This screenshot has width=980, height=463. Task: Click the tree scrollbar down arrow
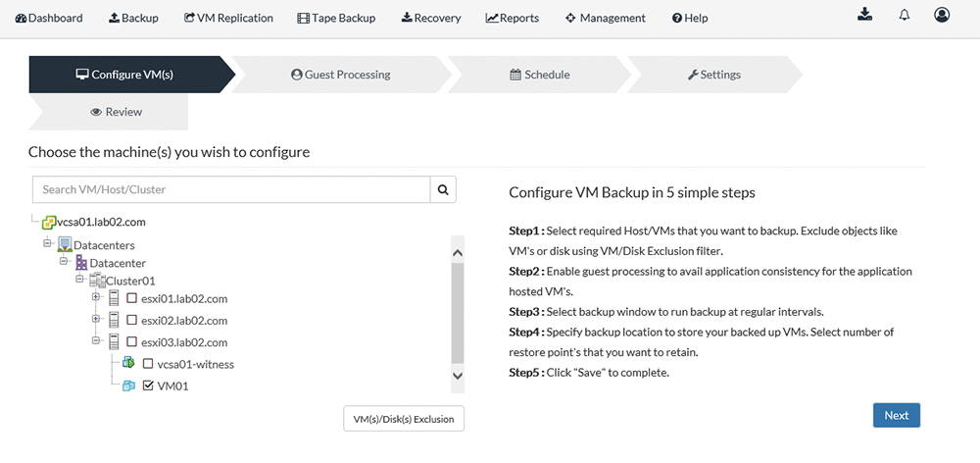click(x=457, y=376)
